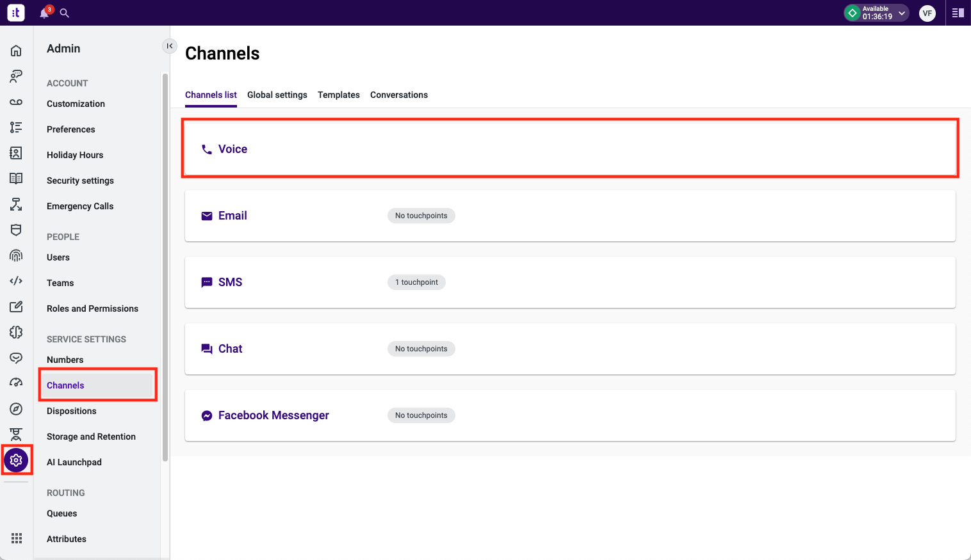Open the graduate academy icon

[x=16, y=435]
